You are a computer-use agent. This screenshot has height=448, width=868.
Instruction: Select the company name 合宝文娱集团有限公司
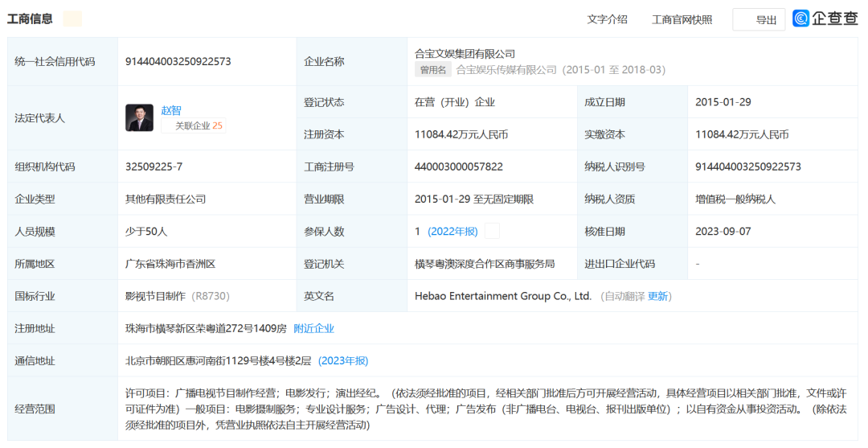tap(465, 54)
